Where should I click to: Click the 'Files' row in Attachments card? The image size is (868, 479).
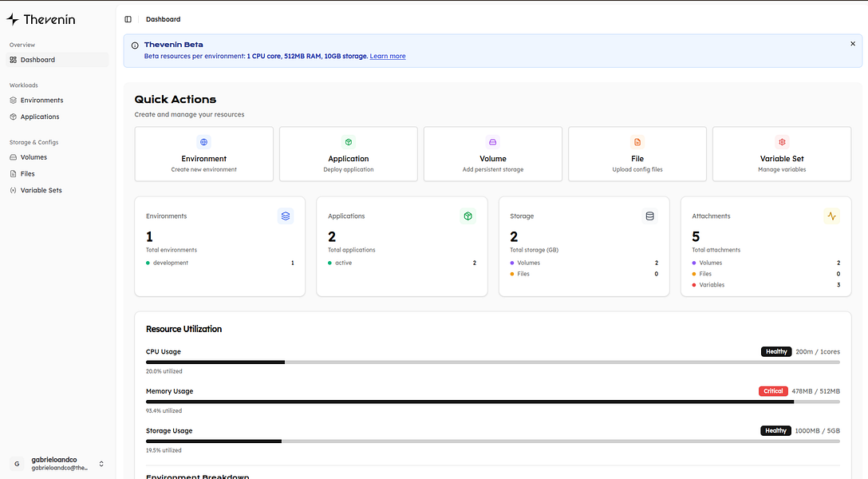(x=766, y=274)
